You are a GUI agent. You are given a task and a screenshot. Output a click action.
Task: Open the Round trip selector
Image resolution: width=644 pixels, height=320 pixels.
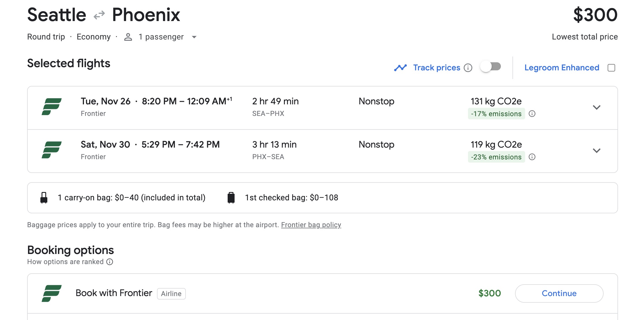click(46, 37)
